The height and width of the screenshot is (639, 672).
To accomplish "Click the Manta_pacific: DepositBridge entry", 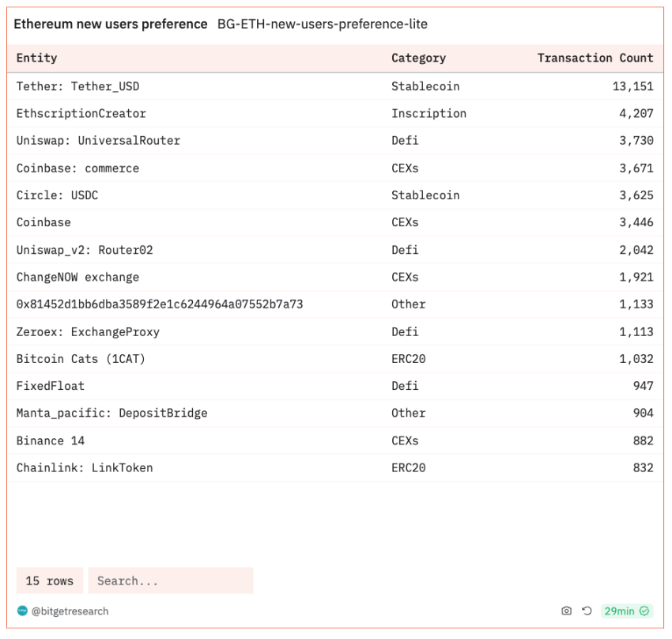I will pos(111,413).
